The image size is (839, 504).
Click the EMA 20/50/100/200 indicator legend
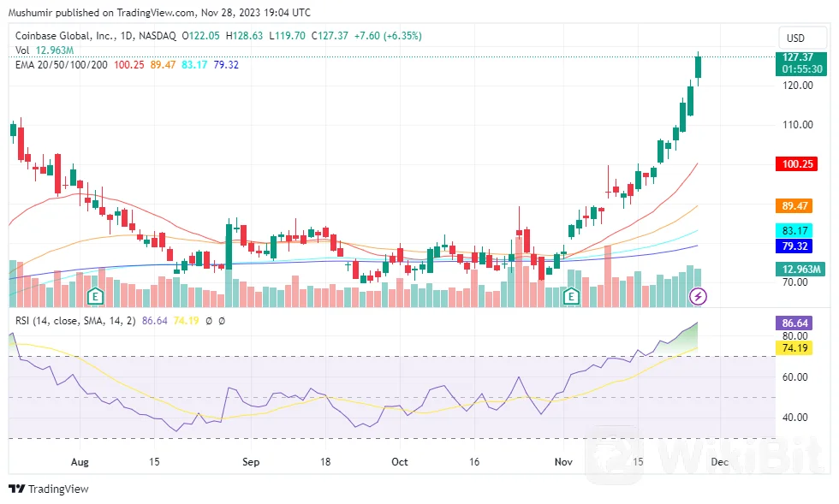point(62,65)
